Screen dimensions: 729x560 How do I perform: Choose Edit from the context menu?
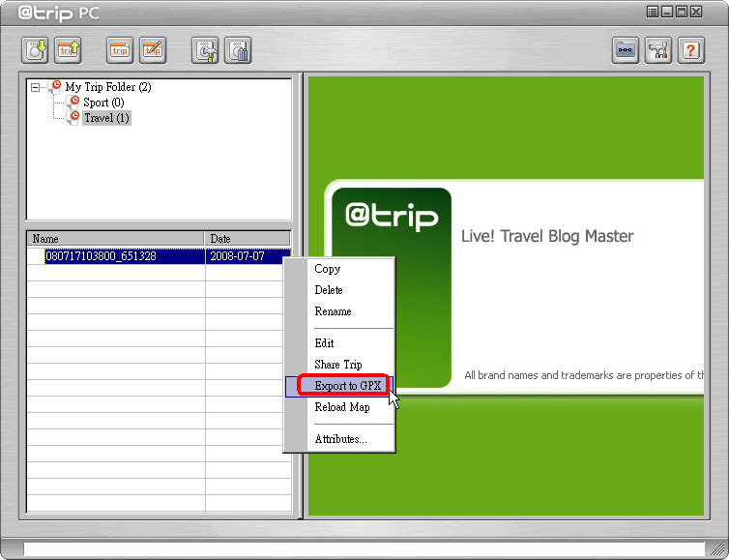[x=339, y=343]
